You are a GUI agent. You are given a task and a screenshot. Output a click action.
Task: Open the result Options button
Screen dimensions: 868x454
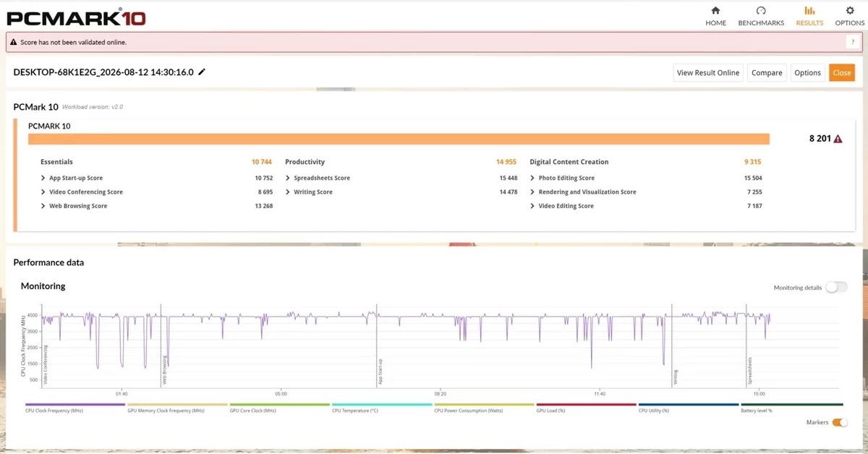[x=807, y=72]
